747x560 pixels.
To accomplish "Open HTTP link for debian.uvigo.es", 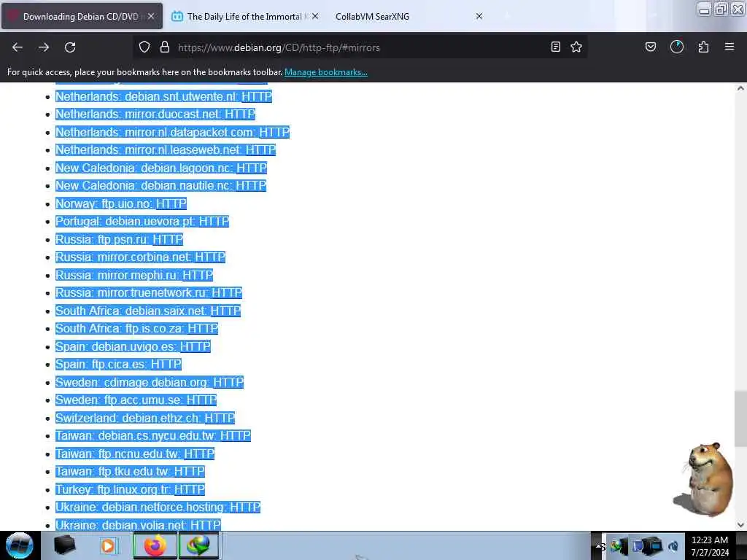I will pyautogui.click(x=196, y=346).
